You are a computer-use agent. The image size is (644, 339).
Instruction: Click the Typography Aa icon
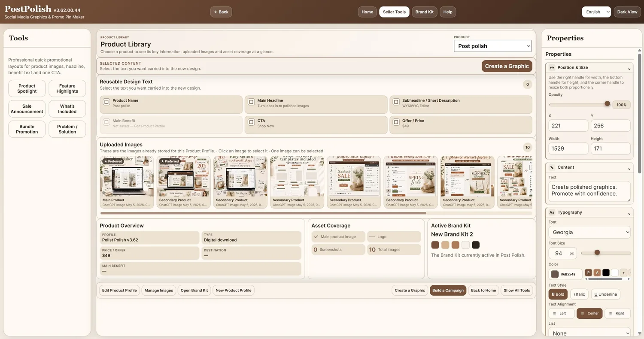coord(552,212)
